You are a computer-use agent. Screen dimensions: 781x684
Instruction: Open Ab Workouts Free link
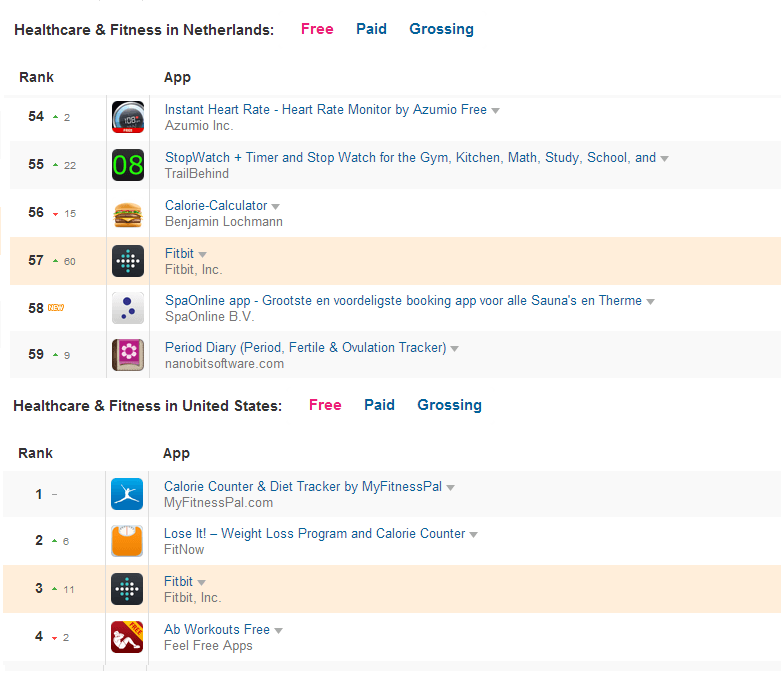click(217, 629)
